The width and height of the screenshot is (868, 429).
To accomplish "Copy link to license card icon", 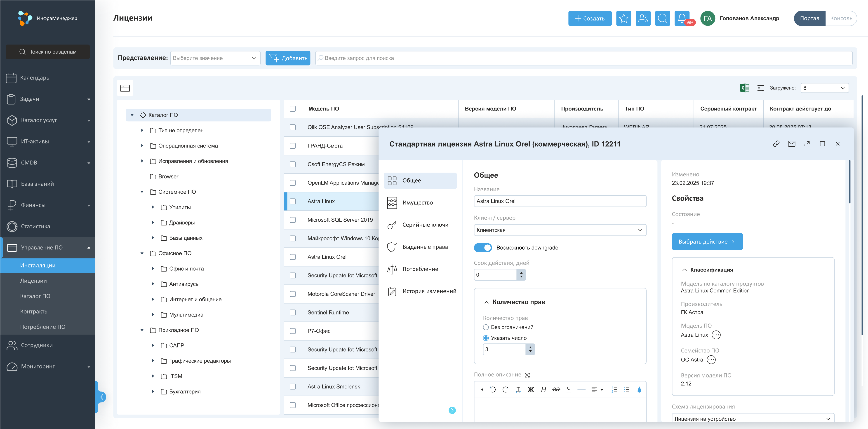I will point(776,144).
